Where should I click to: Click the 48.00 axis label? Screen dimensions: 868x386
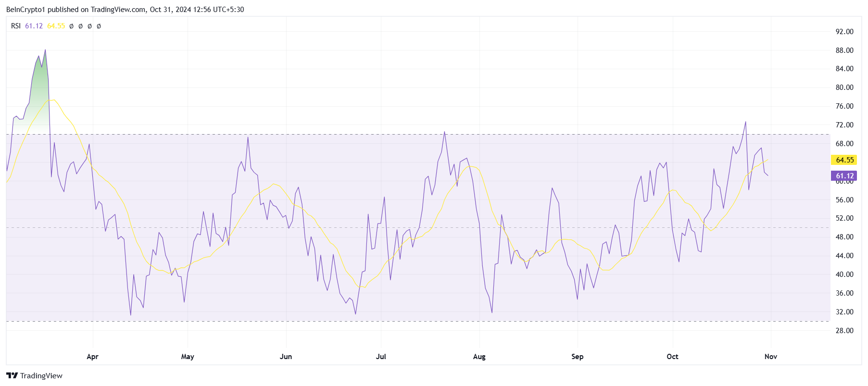pos(844,237)
